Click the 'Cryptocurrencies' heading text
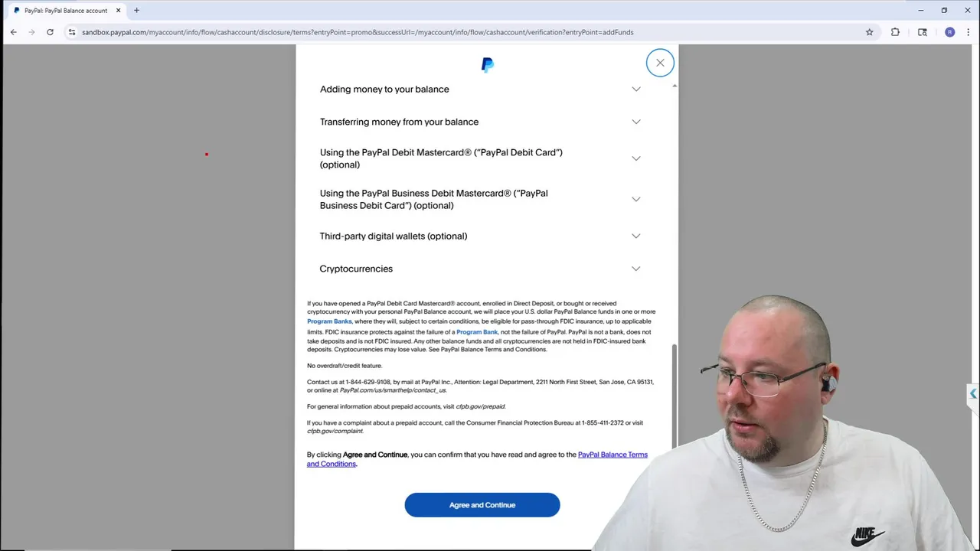 (x=356, y=269)
